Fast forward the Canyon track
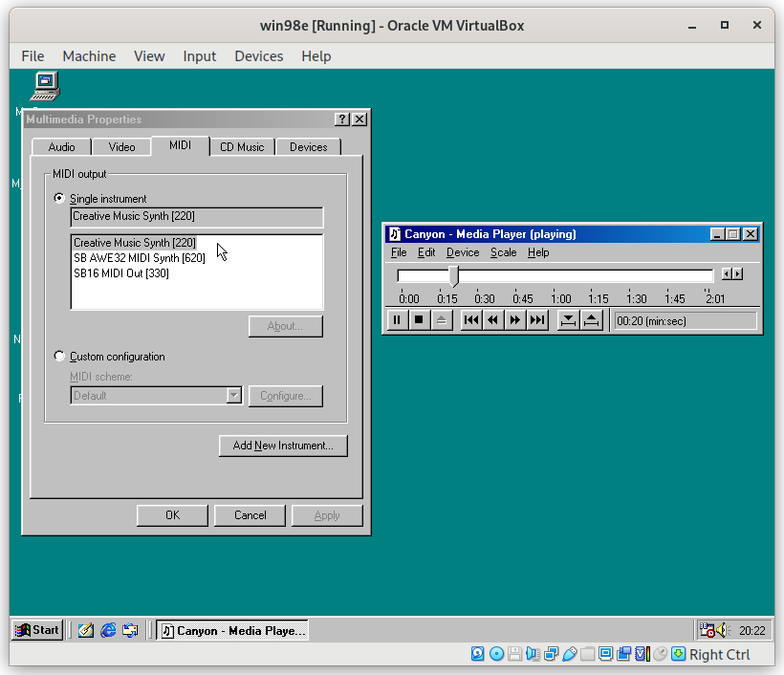The image size is (784, 675). pyautogui.click(x=515, y=320)
